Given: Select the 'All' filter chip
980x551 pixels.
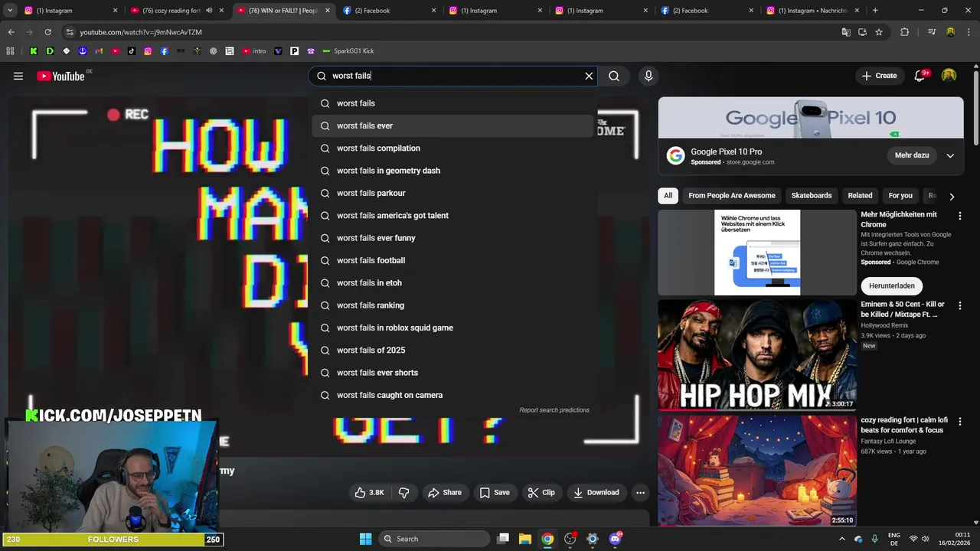Looking at the screenshot, I should [668, 196].
